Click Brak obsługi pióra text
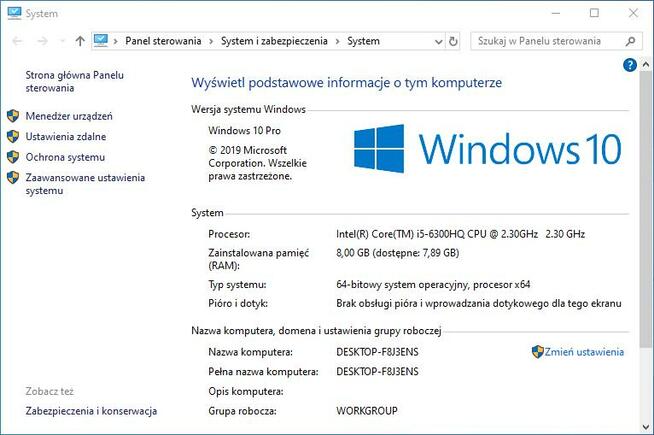 479,303
